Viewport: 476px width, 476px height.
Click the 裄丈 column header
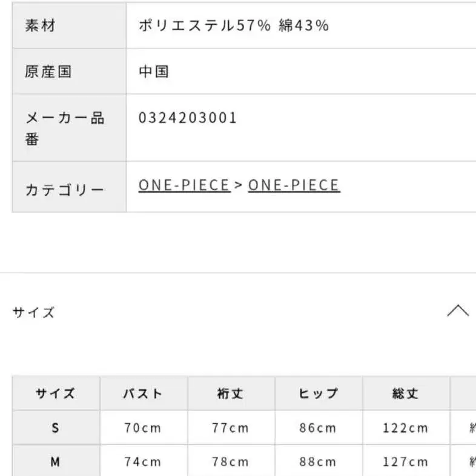(x=230, y=394)
